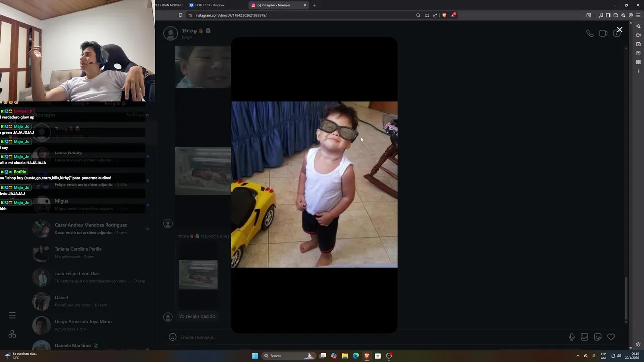This screenshot has width=644, height=362.
Task: Show hidden system tray icons chevron
Action: coord(578,356)
